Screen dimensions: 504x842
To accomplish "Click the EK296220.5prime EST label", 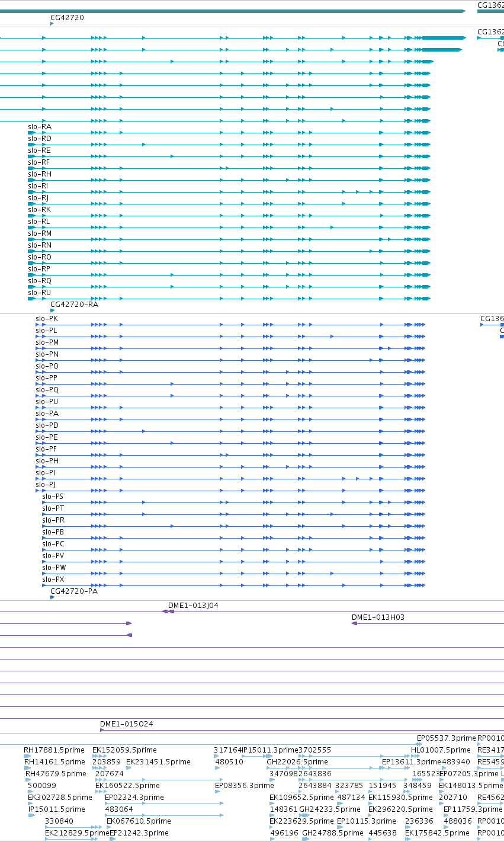I will (x=400, y=809).
